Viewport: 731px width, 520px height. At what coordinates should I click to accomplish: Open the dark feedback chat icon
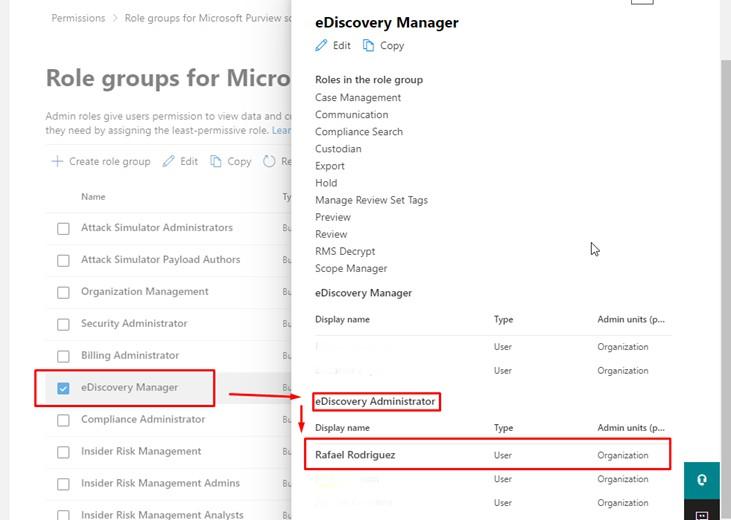pyautogui.click(x=702, y=511)
